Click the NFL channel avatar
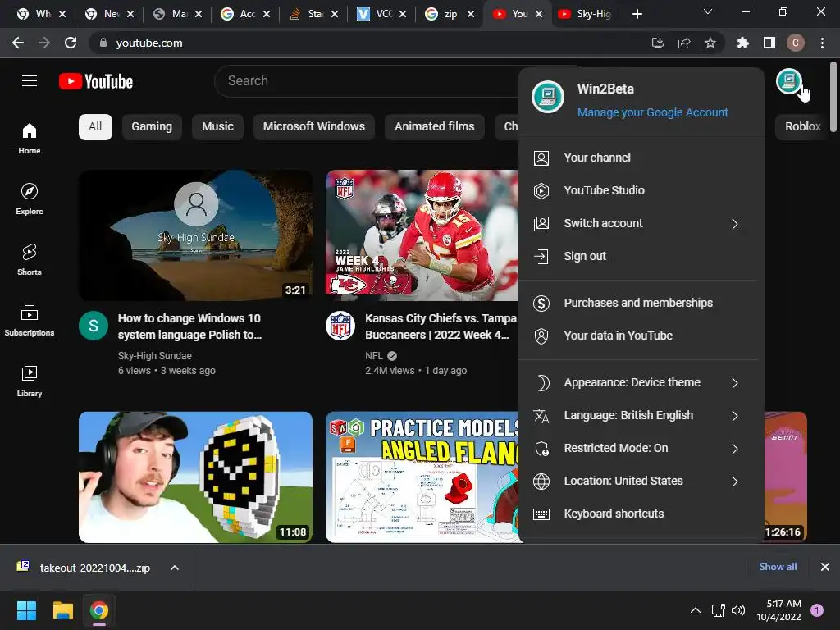The image size is (840, 630). coord(340,326)
